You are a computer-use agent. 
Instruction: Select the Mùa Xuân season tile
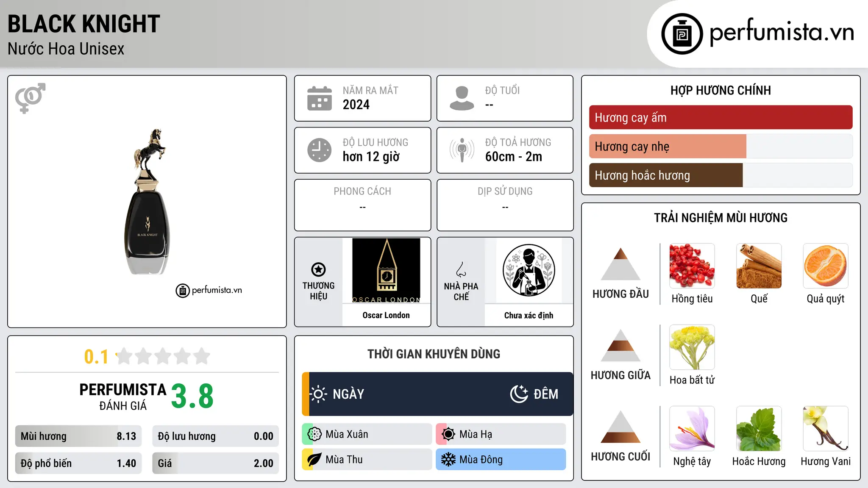point(367,434)
